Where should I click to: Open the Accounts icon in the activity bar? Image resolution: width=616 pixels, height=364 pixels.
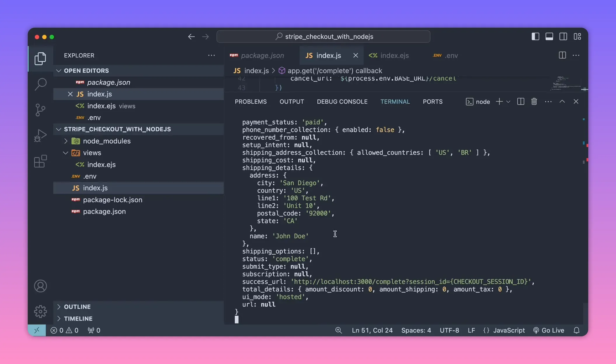[x=40, y=286]
